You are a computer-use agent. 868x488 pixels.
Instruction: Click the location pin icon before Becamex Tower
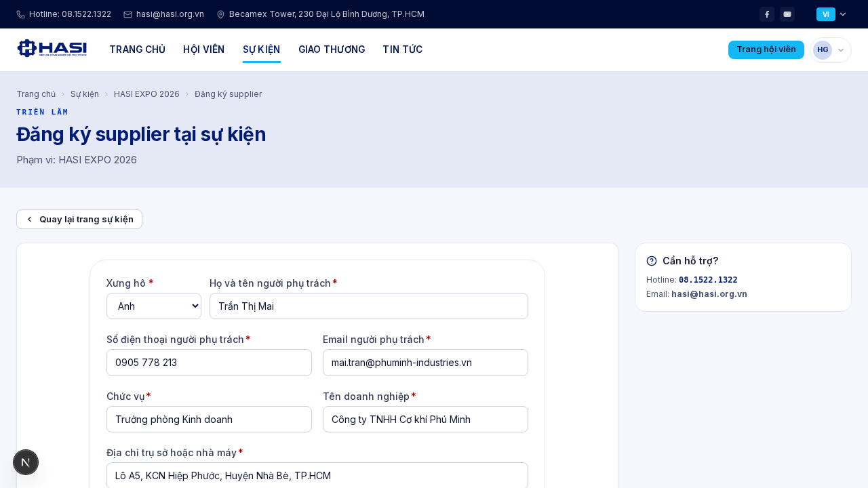point(220,14)
